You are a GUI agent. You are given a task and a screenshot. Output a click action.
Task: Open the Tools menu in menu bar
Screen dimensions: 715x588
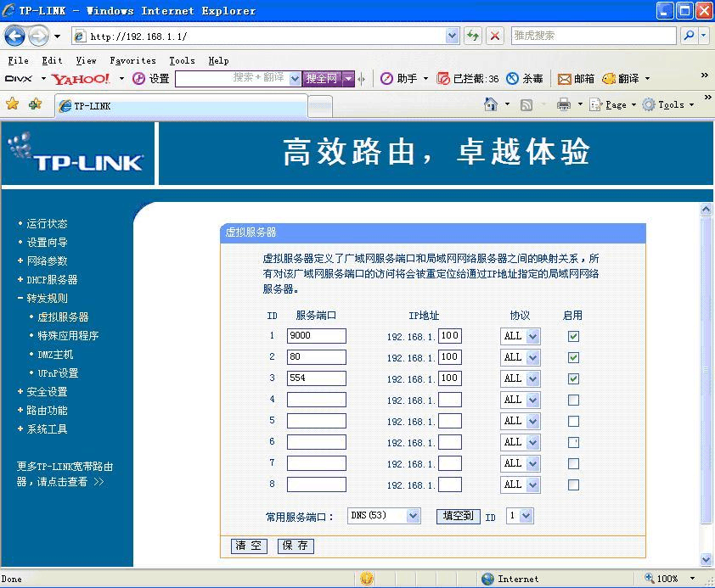tap(182, 61)
